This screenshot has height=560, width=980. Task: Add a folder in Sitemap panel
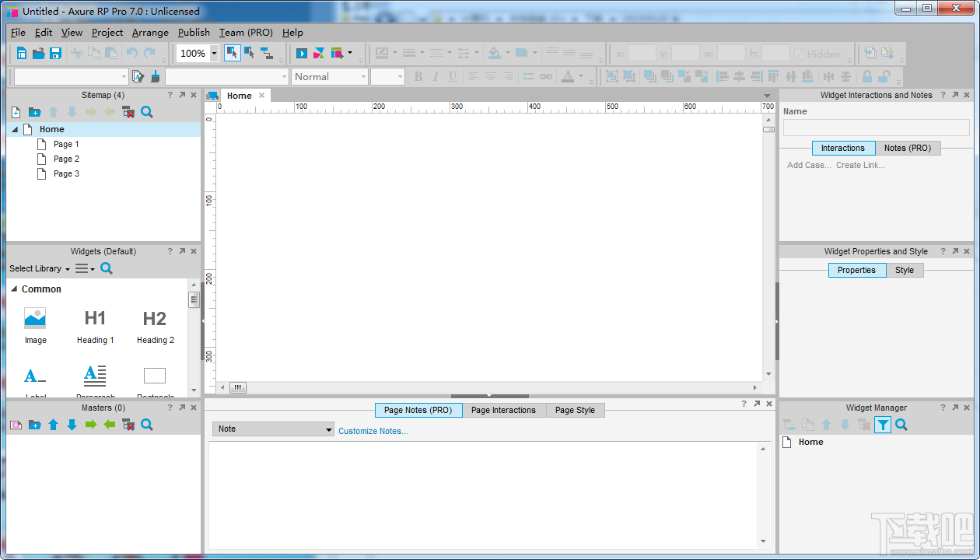coord(34,112)
